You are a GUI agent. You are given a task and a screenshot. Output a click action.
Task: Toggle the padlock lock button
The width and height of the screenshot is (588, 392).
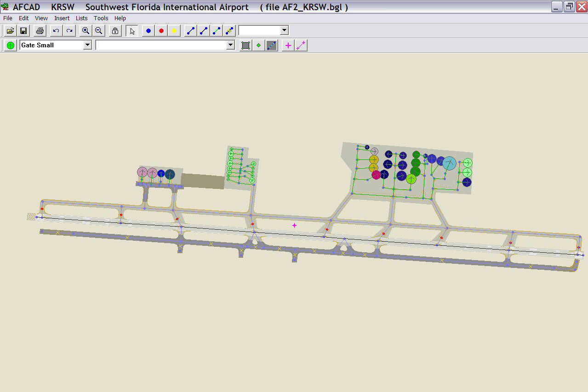[x=115, y=31]
